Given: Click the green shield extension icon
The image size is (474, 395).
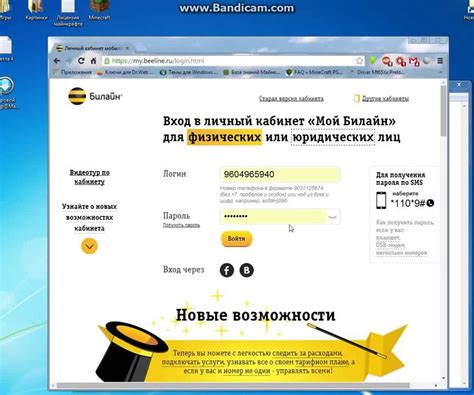Looking at the screenshot, I should pos(373,61).
